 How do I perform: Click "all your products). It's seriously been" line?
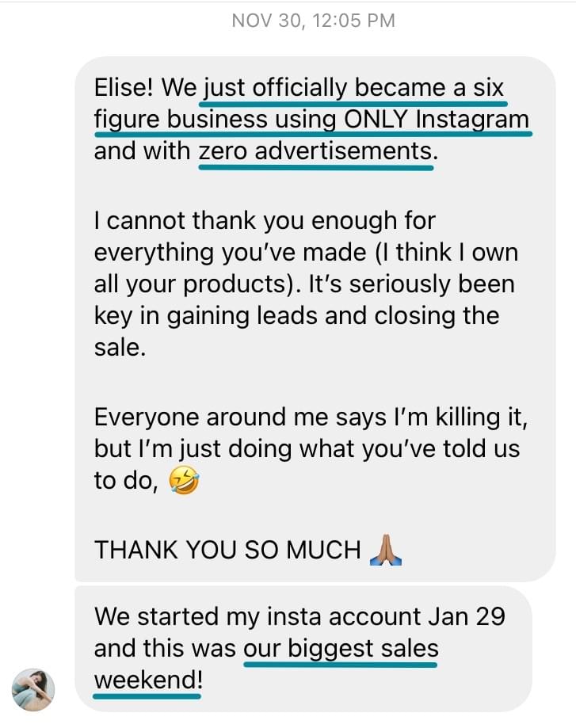tap(303, 284)
